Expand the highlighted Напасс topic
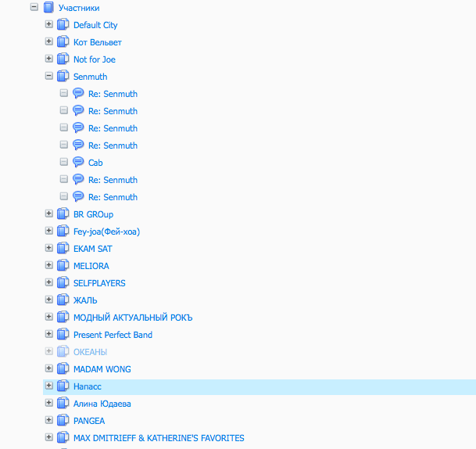 (49, 386)
